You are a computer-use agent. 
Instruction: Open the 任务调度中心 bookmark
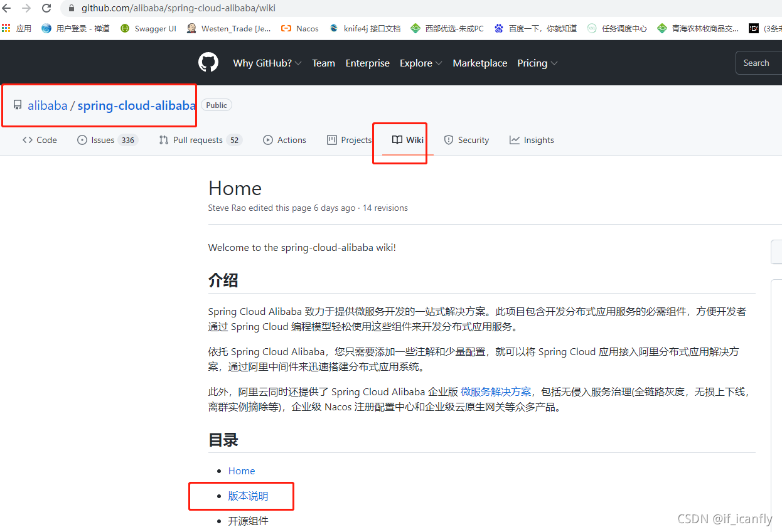[x=617, y=28]
